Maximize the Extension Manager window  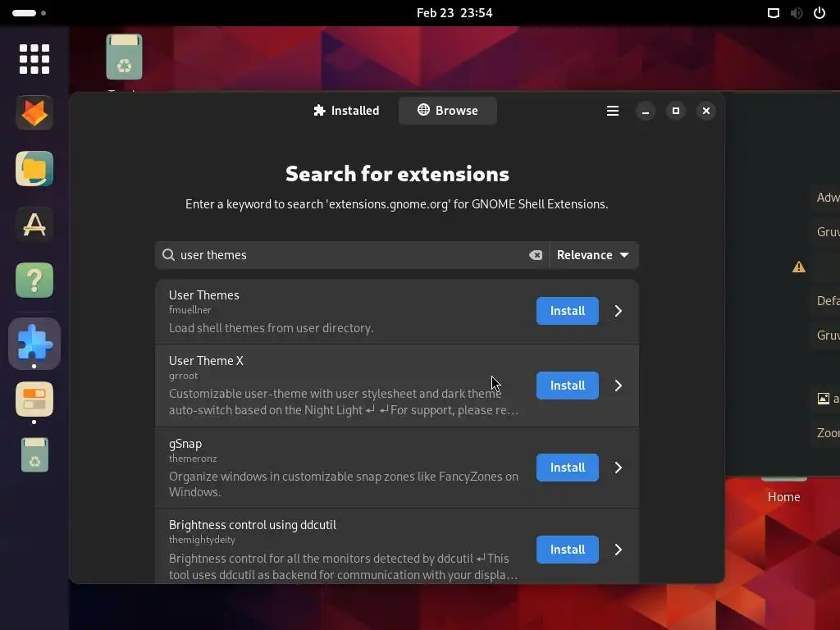coord(676,111)
